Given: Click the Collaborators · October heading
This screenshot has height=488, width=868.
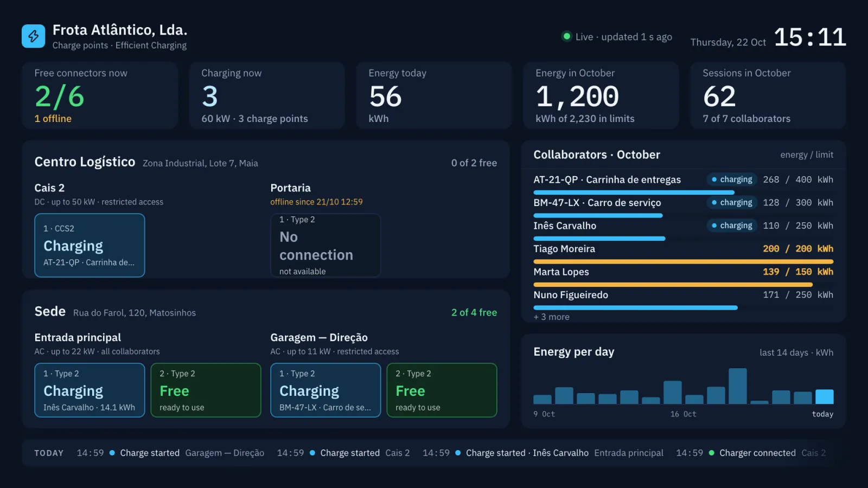Looking at the screenshot, I should [597, 155].
